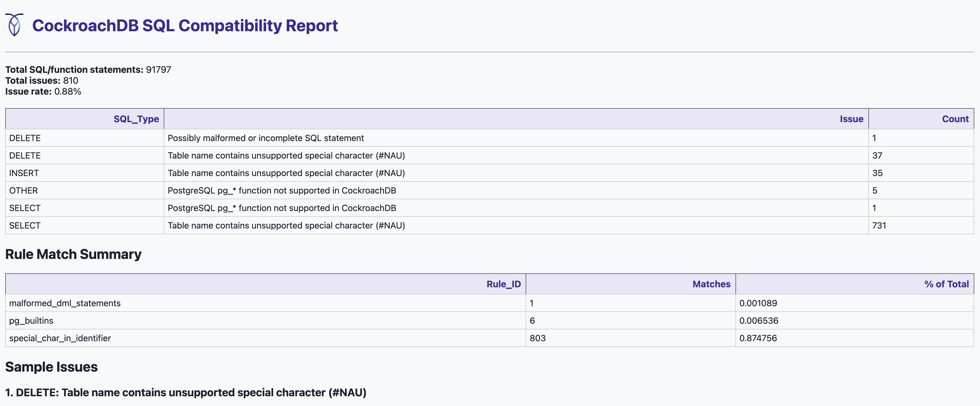
Task: Click the SQL_Type column header
Action: (x=136, y=119)
